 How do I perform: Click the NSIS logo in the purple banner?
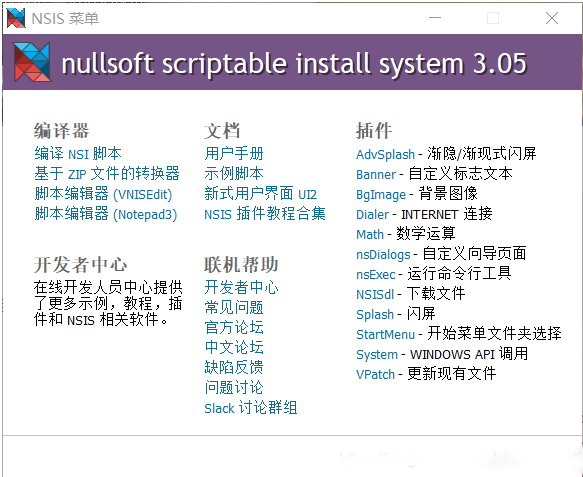32,62
